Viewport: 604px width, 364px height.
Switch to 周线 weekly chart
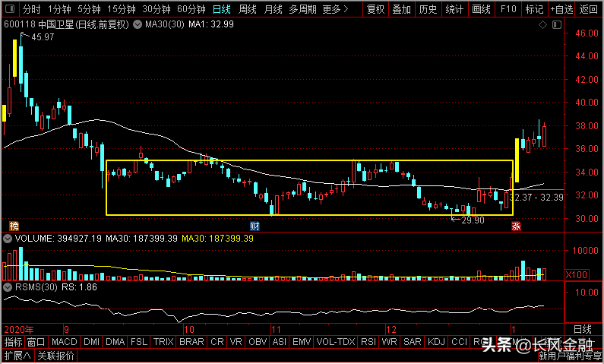tap(248, 9)
